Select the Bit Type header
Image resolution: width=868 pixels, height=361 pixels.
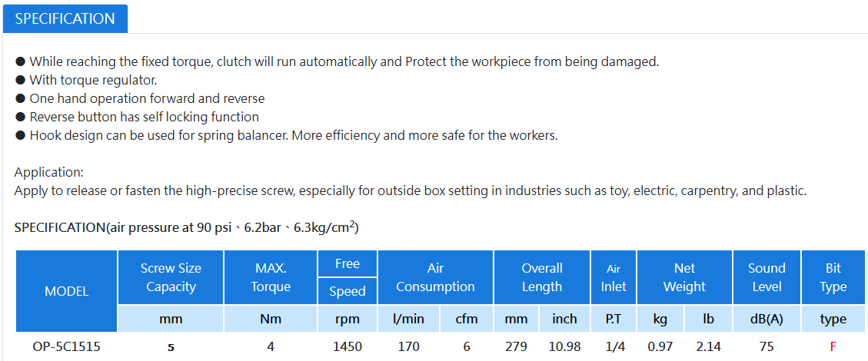pyautogui.click(x=833, y=277)
